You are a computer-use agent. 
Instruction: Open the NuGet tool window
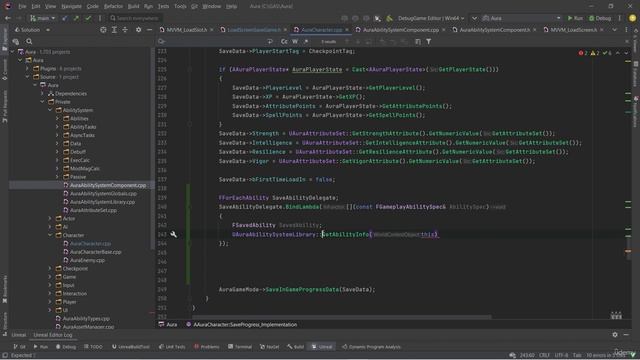(269, 347)
